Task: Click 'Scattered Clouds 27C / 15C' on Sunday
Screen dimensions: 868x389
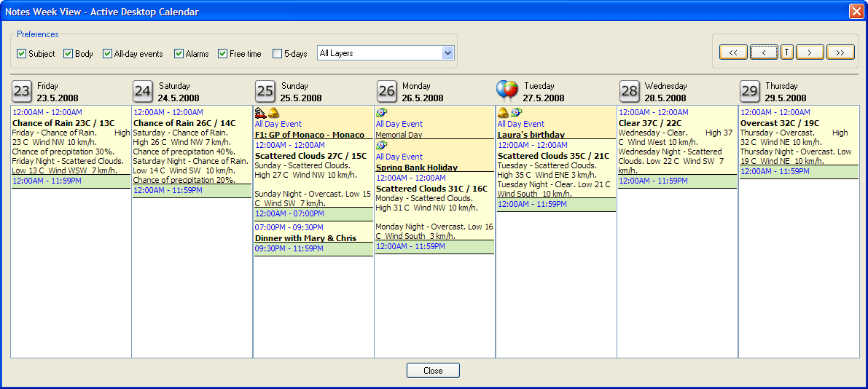Action: [310, 155]
